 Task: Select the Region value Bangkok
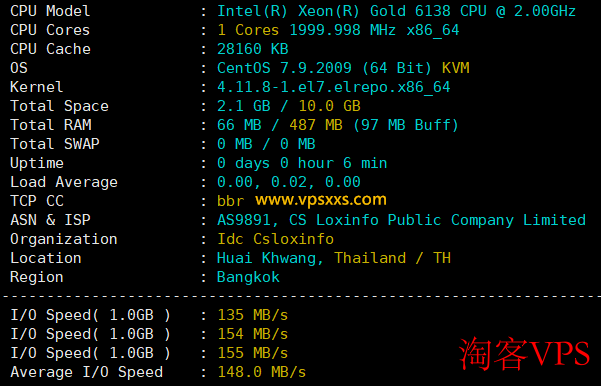(x=248, y=277)
